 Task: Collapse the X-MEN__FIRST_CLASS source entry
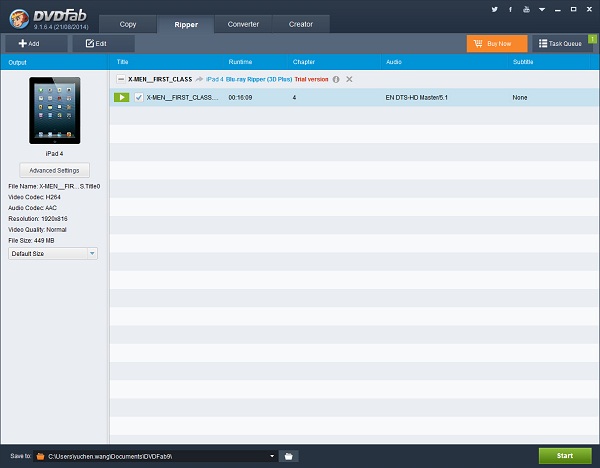[121, 79]
